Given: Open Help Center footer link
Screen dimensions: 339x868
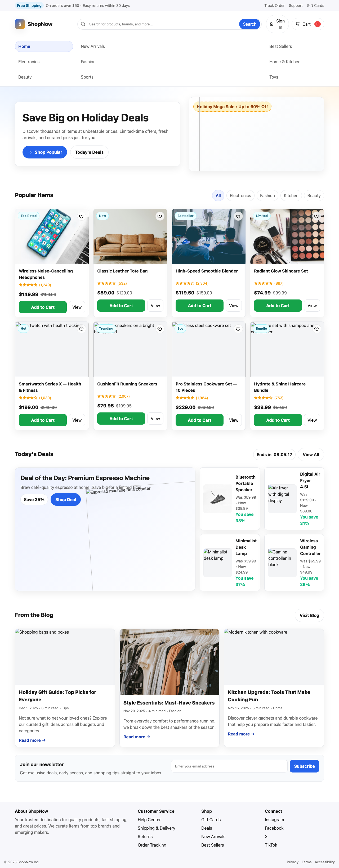Looking at the screenshot, I should click(x=149, y=820).
